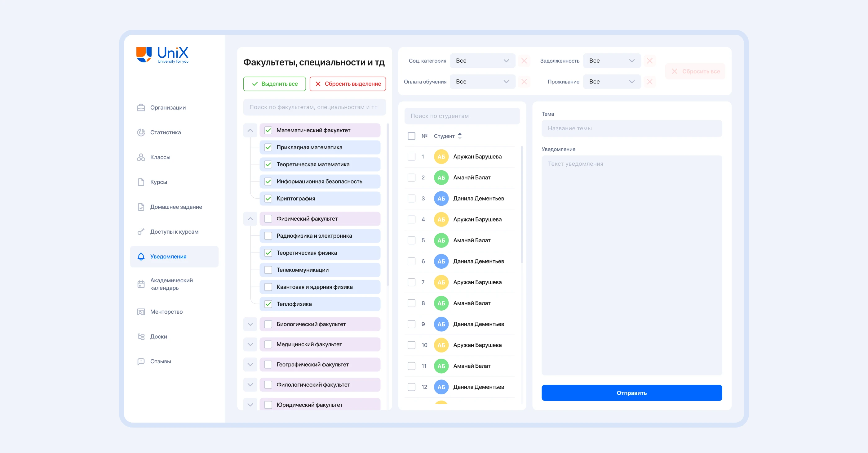868x453 pixels.
Task: Open the Задолженность dropdown
Action: (x=612, y=61)
